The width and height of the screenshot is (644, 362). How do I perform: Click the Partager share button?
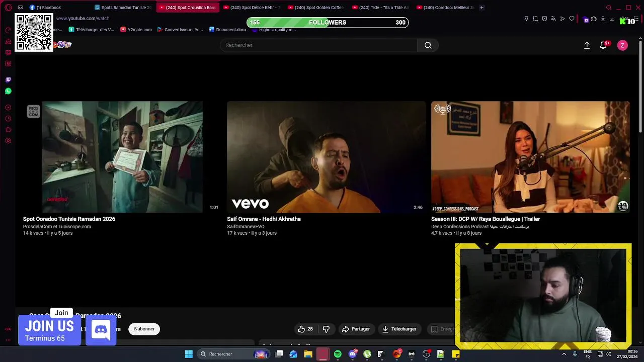tap(356, 329)
